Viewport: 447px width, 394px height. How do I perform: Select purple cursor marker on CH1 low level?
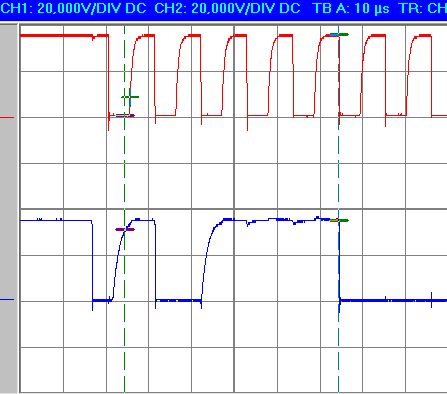coord(125,116)
